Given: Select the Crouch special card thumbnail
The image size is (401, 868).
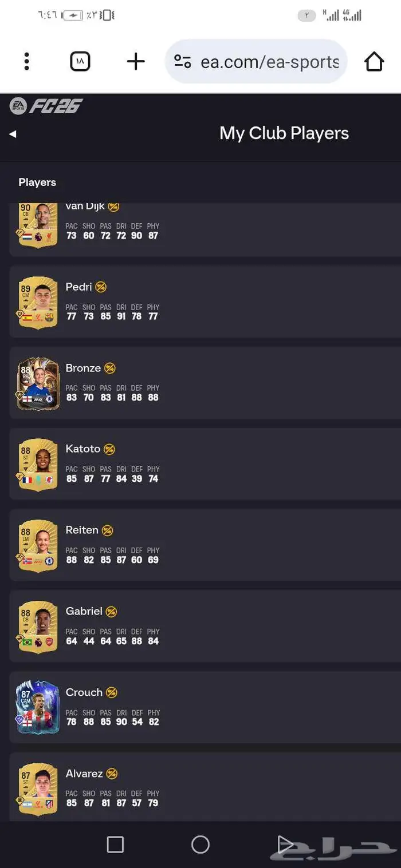Looking at the screenshot, I should 38,708.
